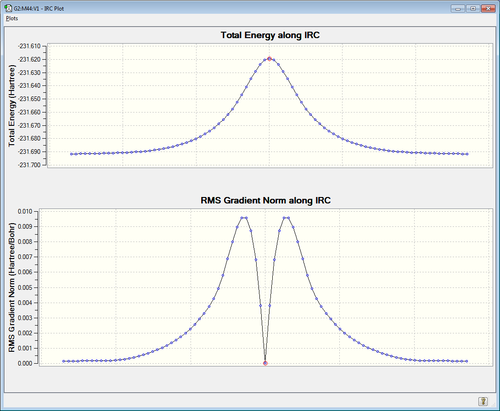This screenshot has height=411, width=500.
Task: Maximize the IRC Plot window
Action: pyautogui.click(x=473, y=9)
